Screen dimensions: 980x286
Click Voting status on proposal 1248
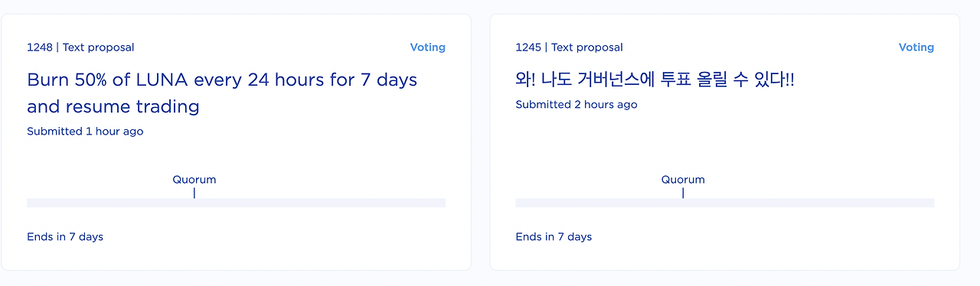pyautogui.click(x=427, y=47)
